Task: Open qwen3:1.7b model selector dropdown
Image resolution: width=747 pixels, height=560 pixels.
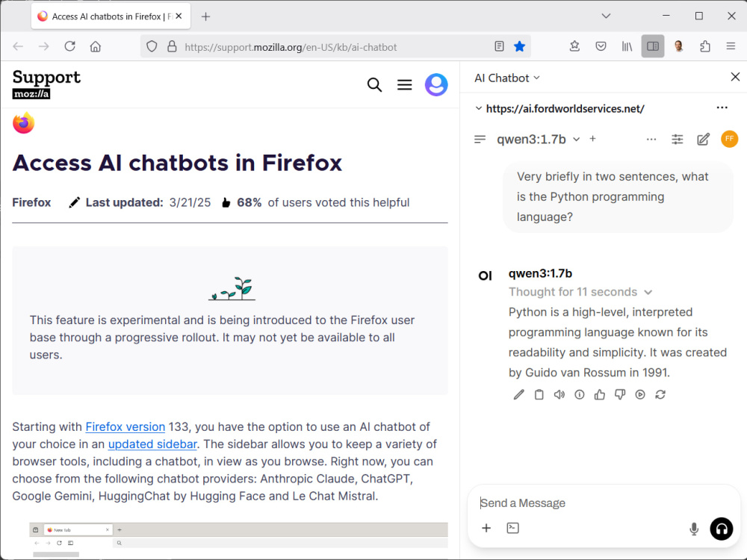Action: [539, 139]
